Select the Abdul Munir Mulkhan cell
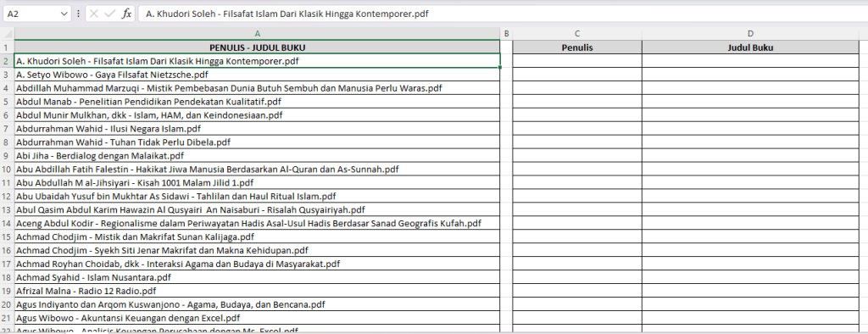This screenshot has height=334, width=868. click(258, 115)
